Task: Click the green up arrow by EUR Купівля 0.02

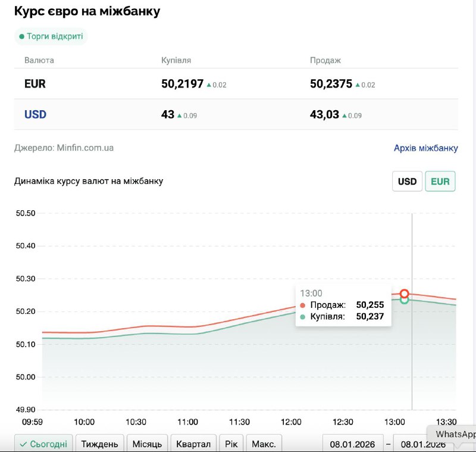Action: (x=209, y=85)
